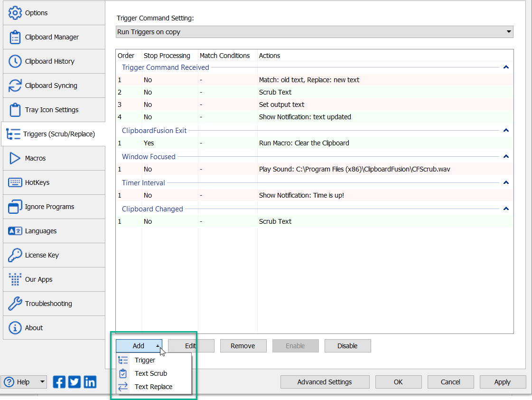Collapse the ClipboardFusion Exit group
The height and width of the screenshot is (400, 532).
pos(506,130)
